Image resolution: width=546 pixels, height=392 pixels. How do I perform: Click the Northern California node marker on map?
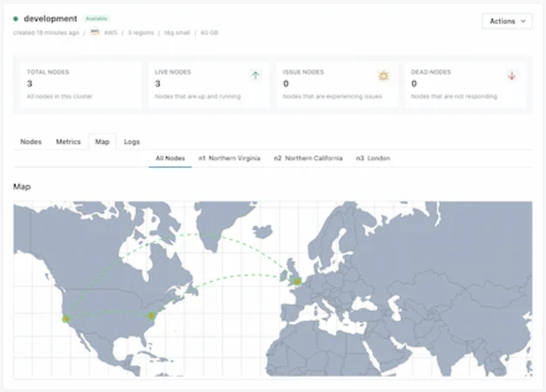(x=66, y=319)
